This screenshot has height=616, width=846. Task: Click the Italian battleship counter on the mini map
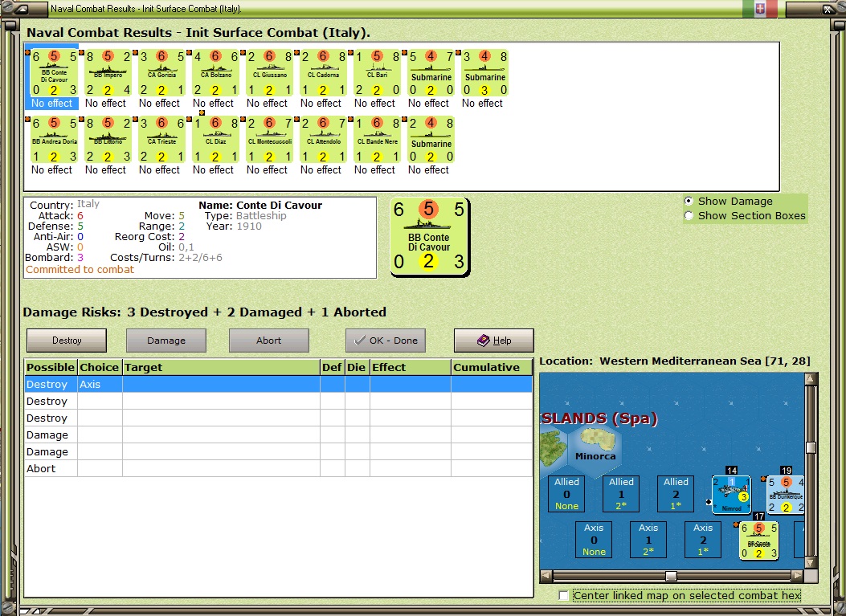pos(758,540)
